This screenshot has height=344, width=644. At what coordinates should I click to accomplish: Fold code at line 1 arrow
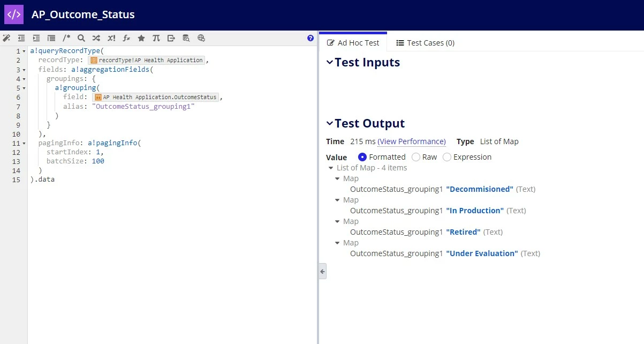(24, 51)
